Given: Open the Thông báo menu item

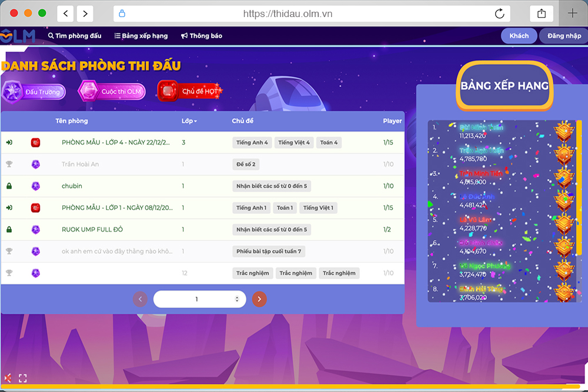Looking at the screenshot, I should tap(202, 36).
